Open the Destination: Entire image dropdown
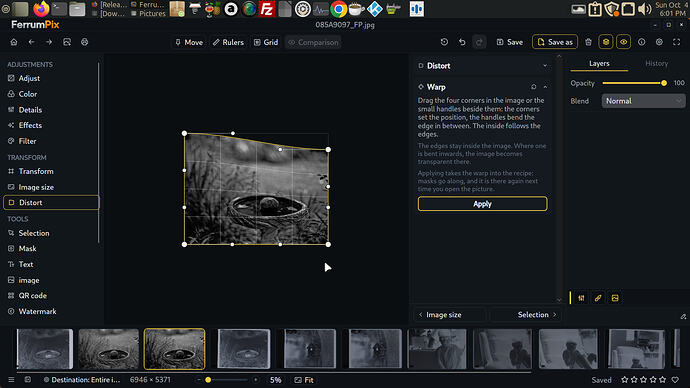 (82, 380)
